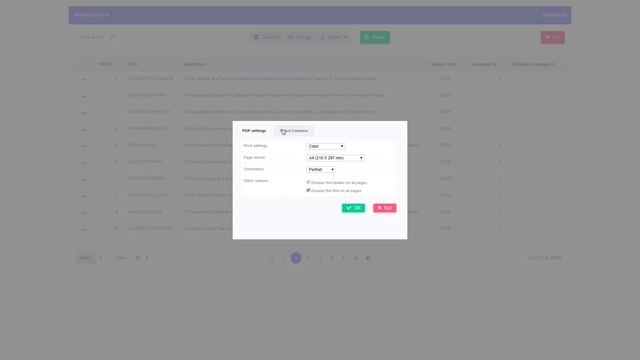Open the Orientation Portrait dropdown
Screen dimensions: 640x360
(321, 169)
